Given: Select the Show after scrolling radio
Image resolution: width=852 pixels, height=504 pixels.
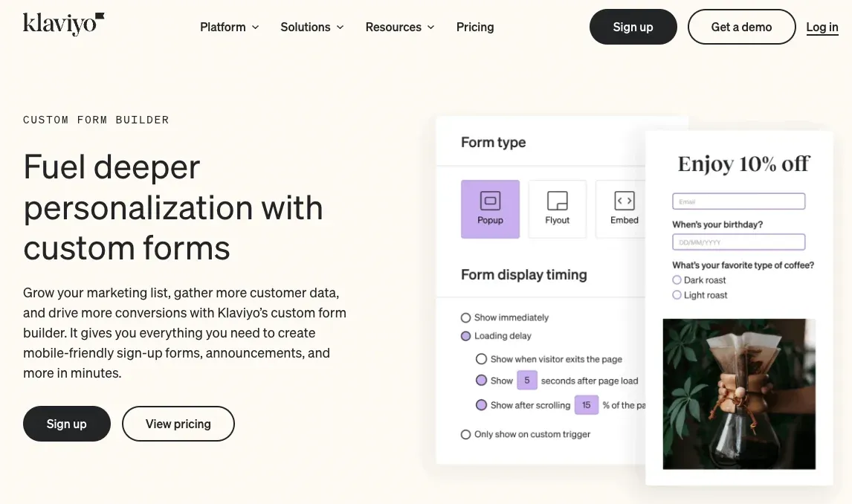Looking at the screenshot, I should pos(481,404).
